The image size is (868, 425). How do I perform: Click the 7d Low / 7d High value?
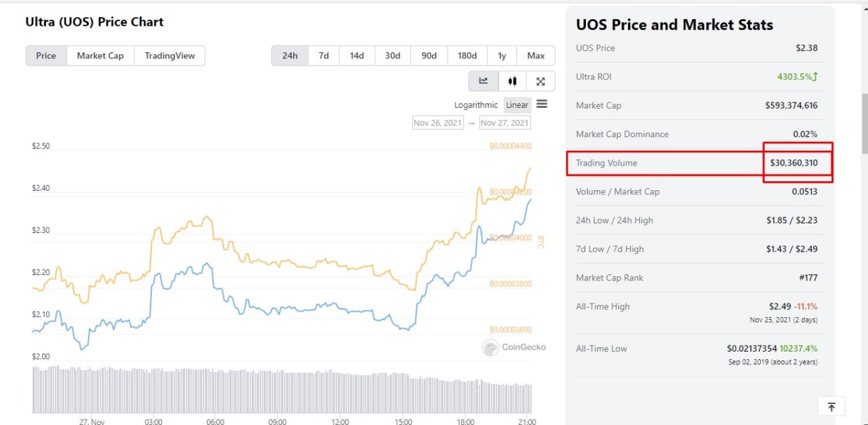click(792, 249)
